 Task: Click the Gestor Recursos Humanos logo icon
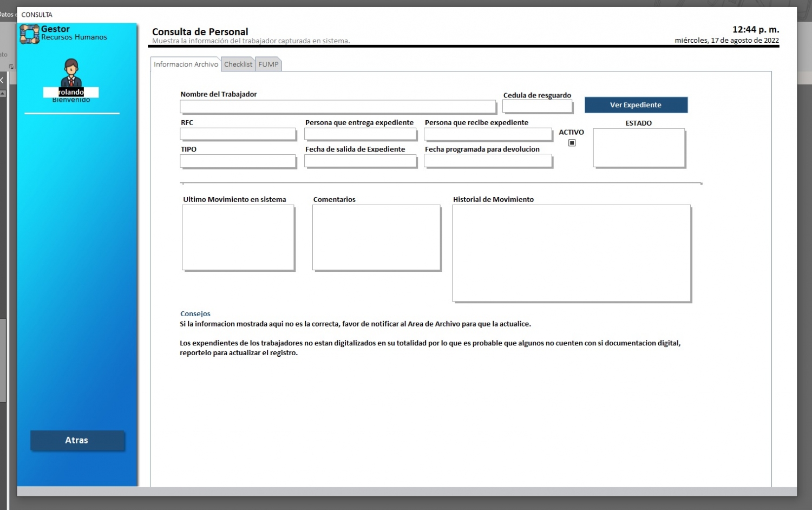30,34
